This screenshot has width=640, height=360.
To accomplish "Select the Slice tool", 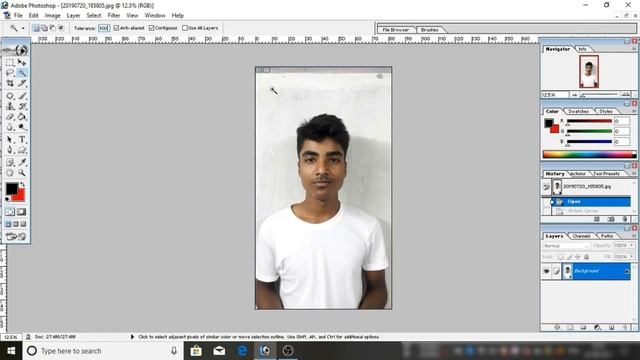I will tap(22, 83).
